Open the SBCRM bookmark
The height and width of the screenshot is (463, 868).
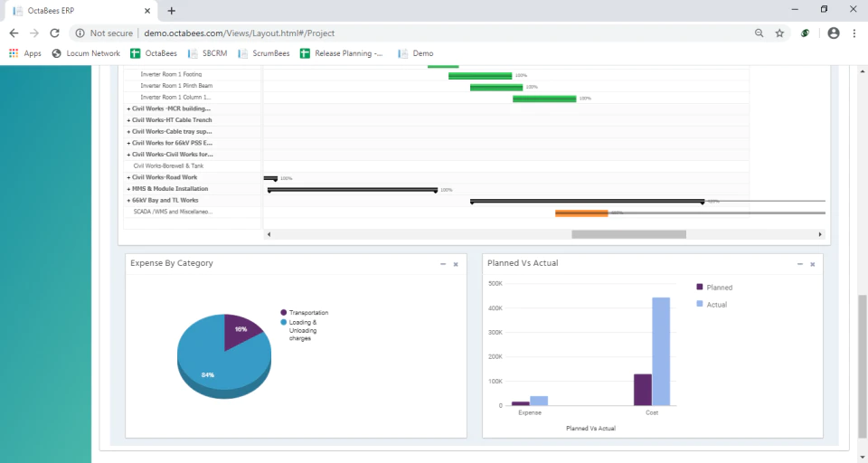click(x=208, y=53)
